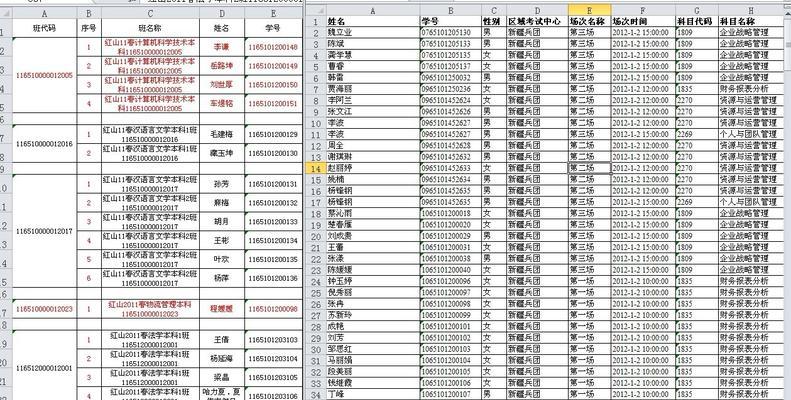Click the 个人与团队管理 cell in row 11

pyautogui.click(x=751, y=135)
